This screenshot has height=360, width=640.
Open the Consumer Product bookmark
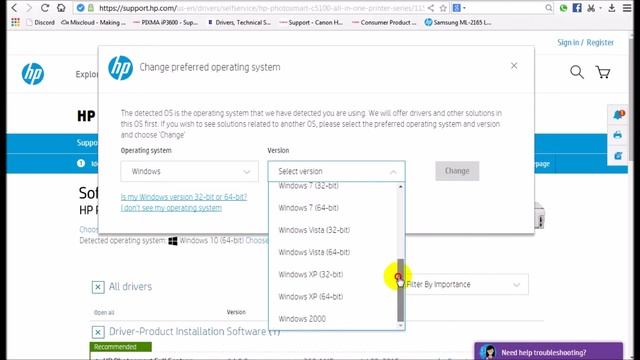click(x=384, y=22)
